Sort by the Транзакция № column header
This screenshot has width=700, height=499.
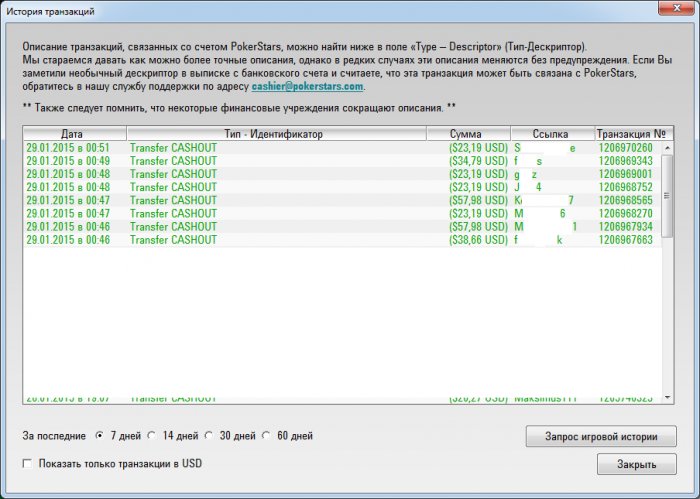tap(630, 133)
